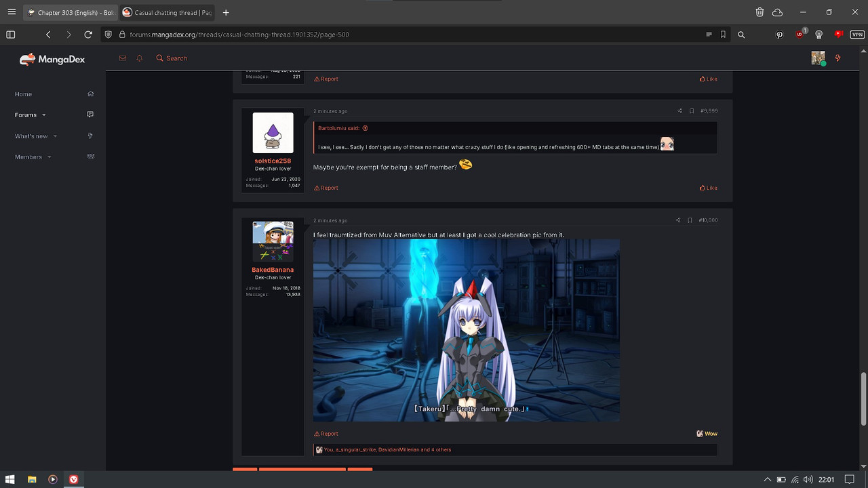Toggle reader view in address bar
This screenshot has width=868, height=488.
point(709,35)
